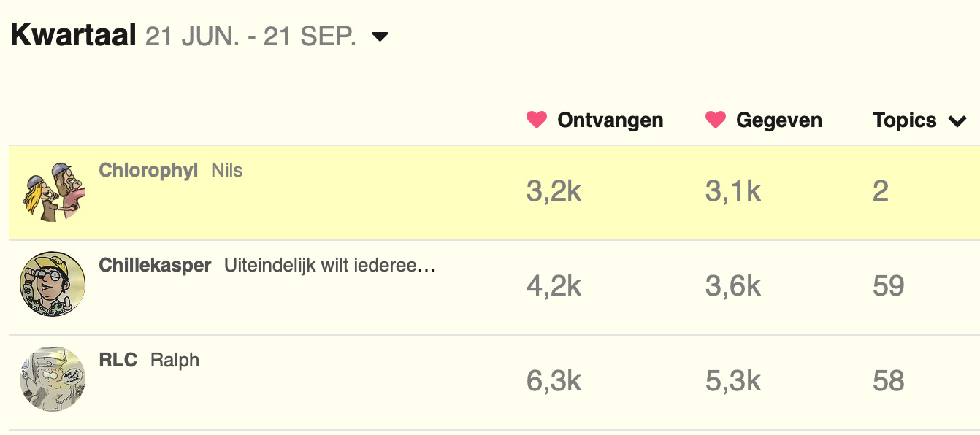Select the 21 JUN. - 21 SEP. date range
Image resolution: width=980 pixels, height=435 pixels.
[250, 36]
